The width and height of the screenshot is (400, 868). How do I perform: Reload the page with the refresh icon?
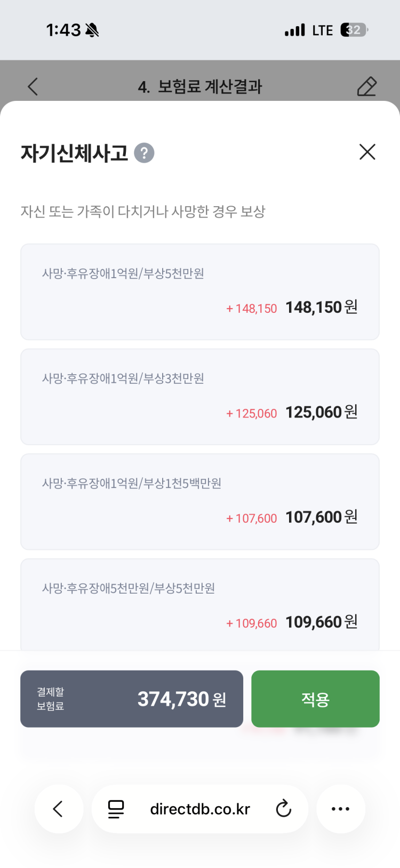click(x=283, y=809)
